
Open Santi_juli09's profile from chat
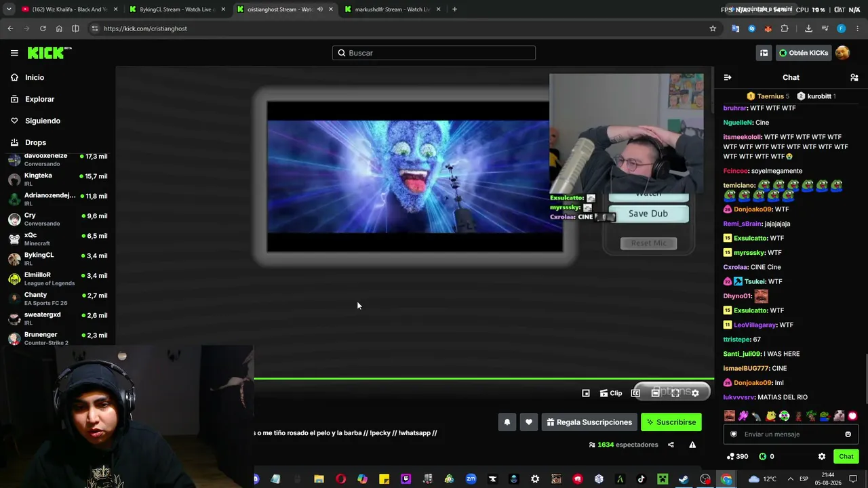pyautogui.click(x=742, y=354)
